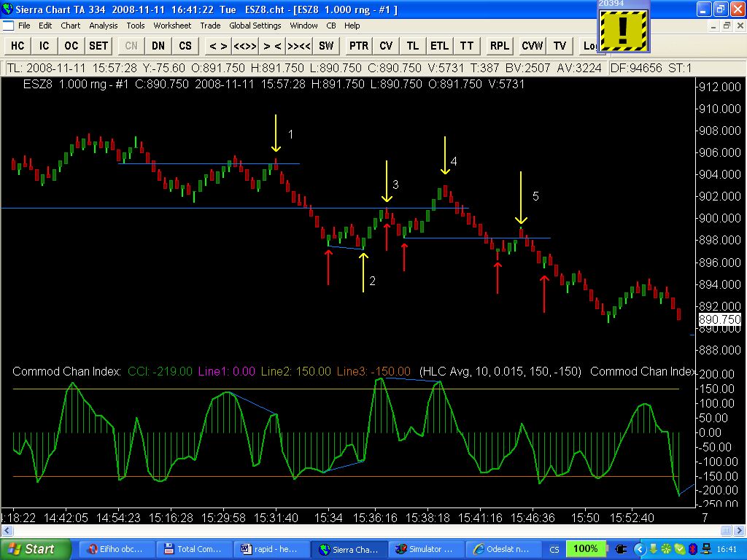Click the yellow exclamation warning icon
The height and width of the screenshot is (560, 747).
point(623,29)
